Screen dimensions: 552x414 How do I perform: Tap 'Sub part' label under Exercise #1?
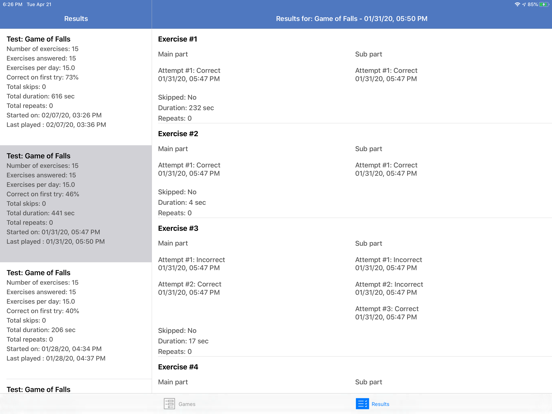point(368,54)
